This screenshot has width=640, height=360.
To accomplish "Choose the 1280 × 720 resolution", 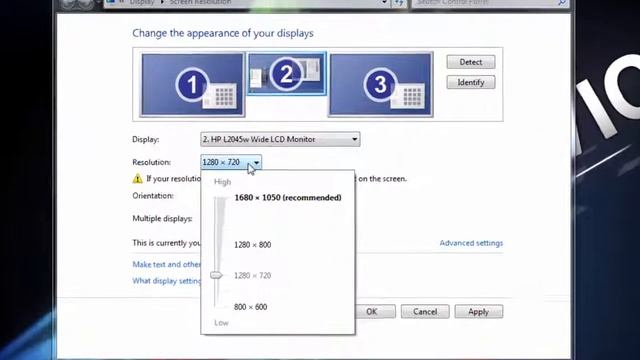I will click(252, 276).
